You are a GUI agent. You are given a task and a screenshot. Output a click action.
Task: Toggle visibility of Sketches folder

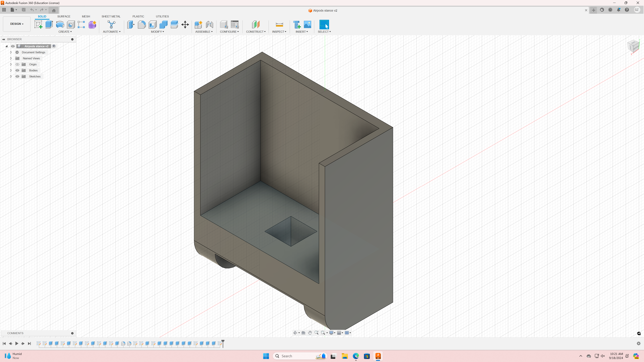tap(17, 76)
